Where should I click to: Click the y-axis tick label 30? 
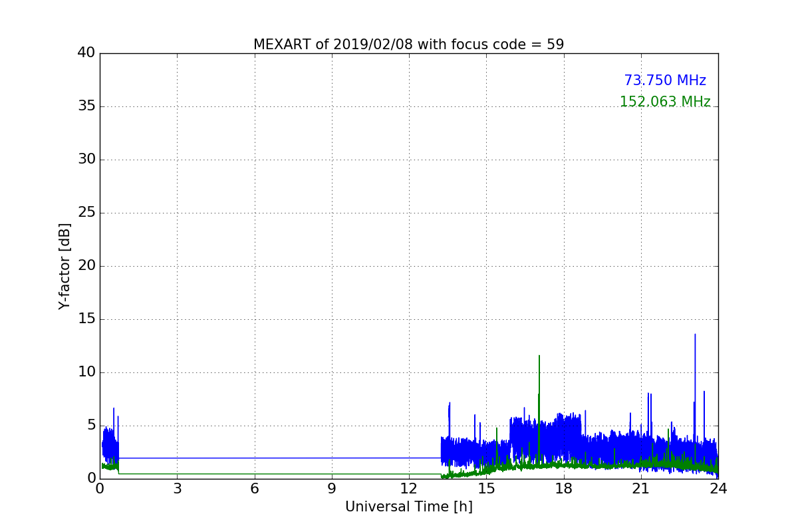pos(86,159)
